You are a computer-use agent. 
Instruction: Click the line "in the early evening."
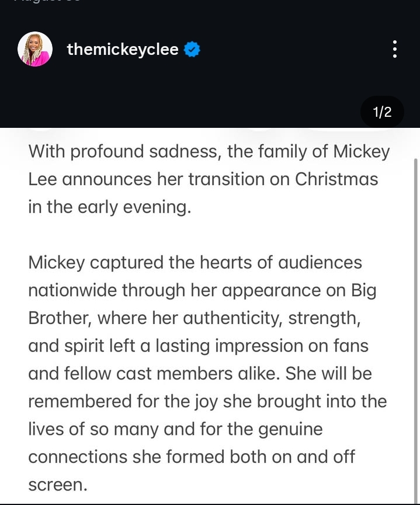click(110, 207)
